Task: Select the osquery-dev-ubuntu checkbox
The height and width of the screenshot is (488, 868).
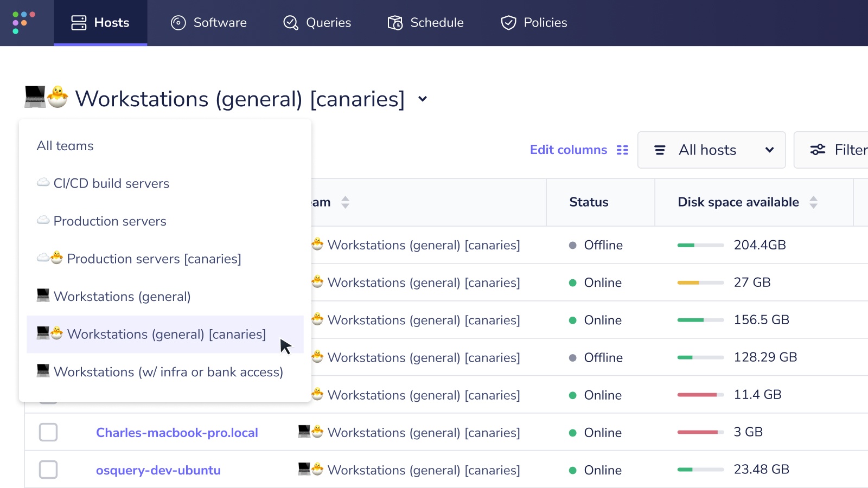Action: pos(48,470)
